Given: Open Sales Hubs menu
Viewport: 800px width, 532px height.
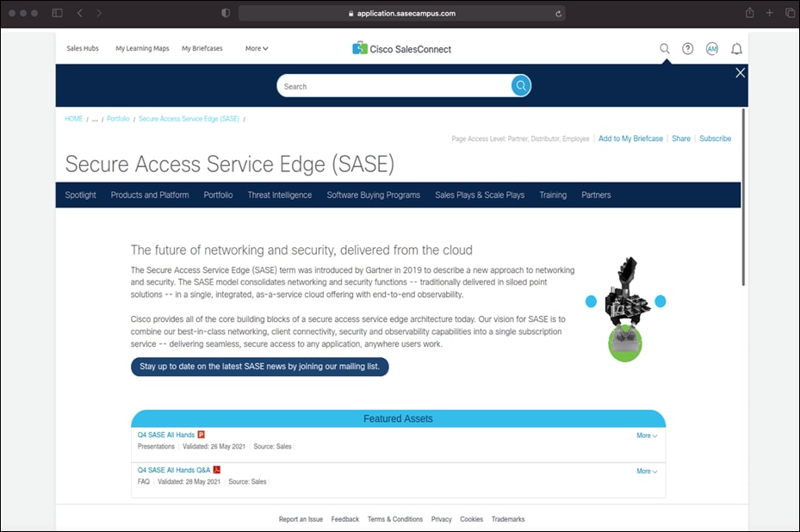Looking at the screenshot, I should point(83,48).
